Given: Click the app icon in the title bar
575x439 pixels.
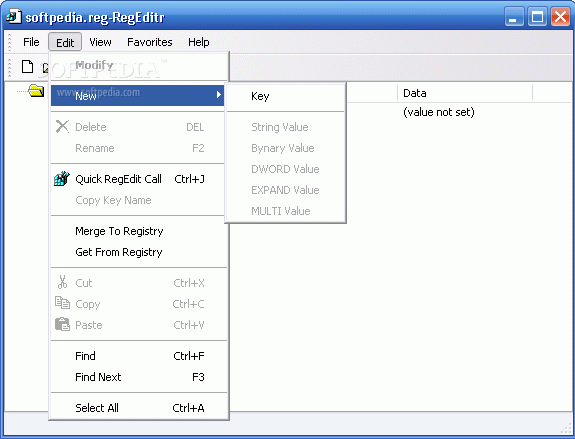Looking at the screenshot, I should coord(14,17).
